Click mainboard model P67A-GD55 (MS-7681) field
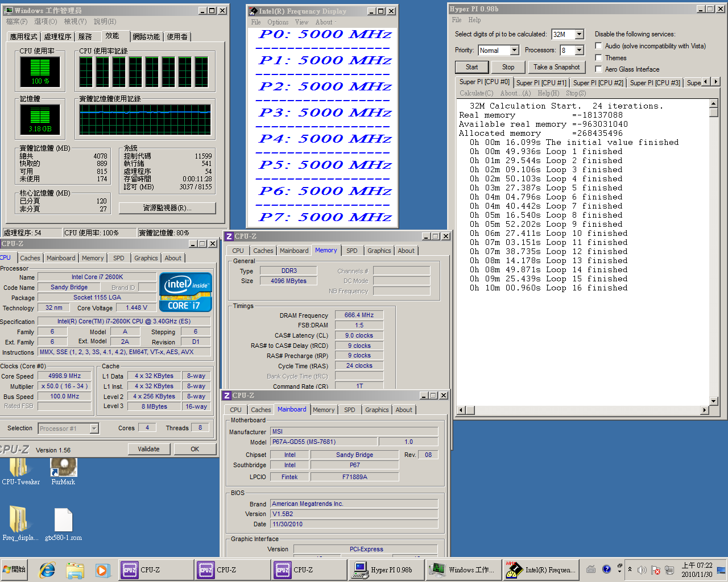Screen dimensions: 728x582 [x=324, y=442]
